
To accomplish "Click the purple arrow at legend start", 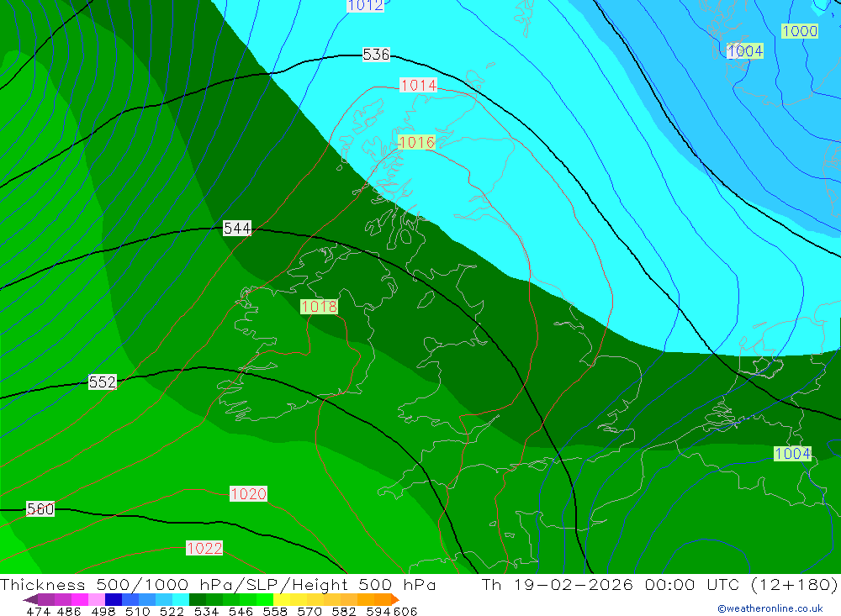I will click(30, 599).
